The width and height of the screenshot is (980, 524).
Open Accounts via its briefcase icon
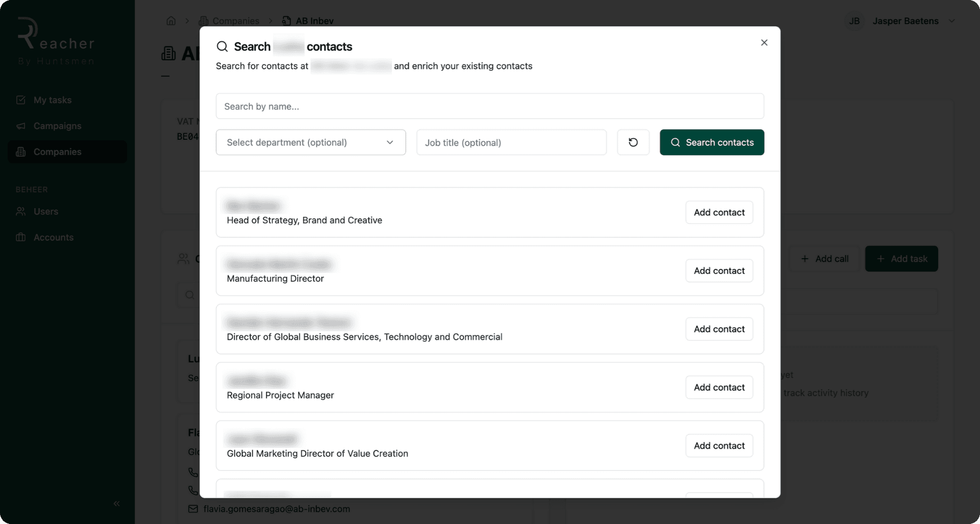(20, 237)
